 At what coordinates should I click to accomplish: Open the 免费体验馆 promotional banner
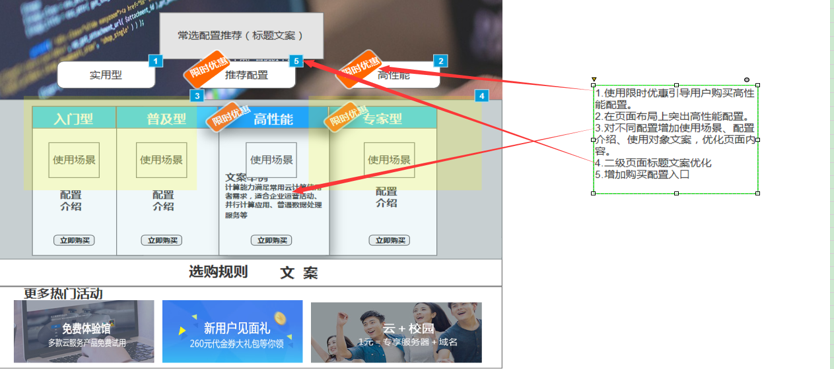[x=84, y=331]
